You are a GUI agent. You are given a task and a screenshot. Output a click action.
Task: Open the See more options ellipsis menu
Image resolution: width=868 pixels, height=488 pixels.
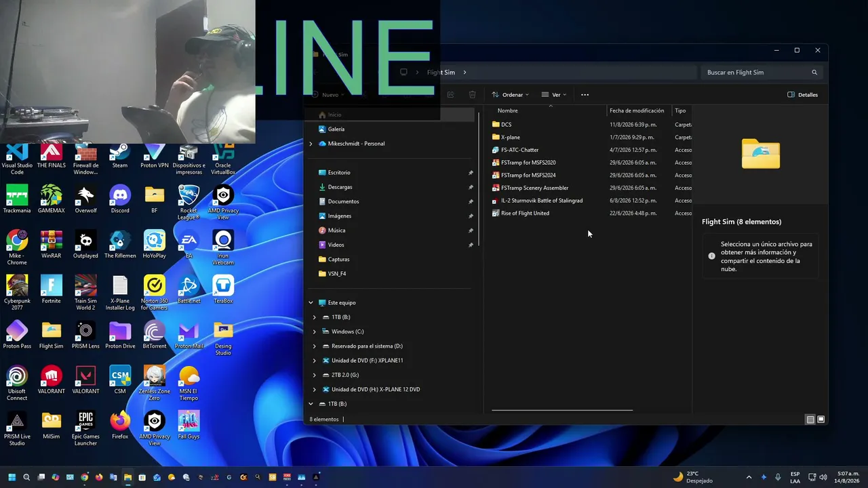585,95
